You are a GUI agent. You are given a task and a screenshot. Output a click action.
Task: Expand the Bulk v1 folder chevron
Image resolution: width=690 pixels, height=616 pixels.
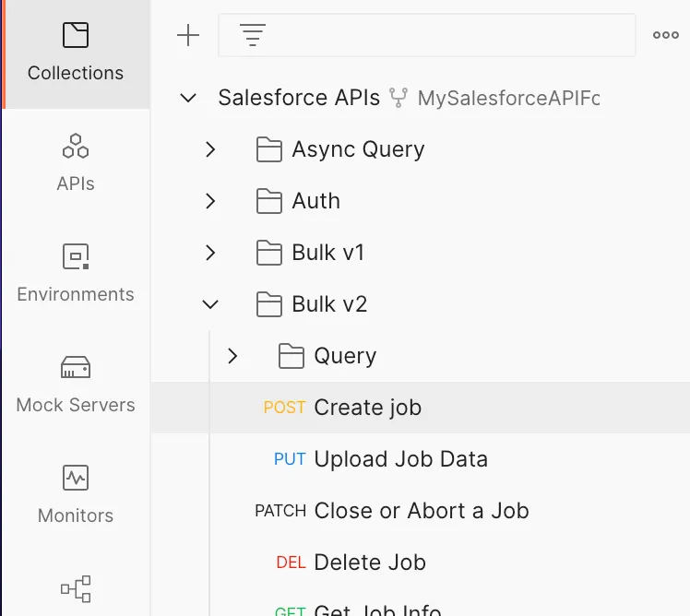210,253
